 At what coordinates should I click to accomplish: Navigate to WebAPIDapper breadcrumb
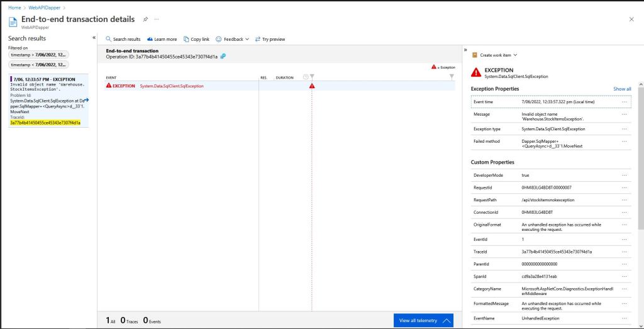39,7
